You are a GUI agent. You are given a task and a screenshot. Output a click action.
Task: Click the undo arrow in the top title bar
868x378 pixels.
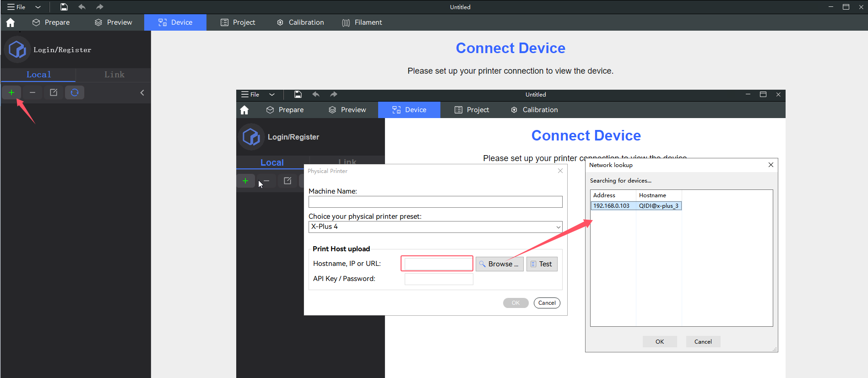(82, 7)
